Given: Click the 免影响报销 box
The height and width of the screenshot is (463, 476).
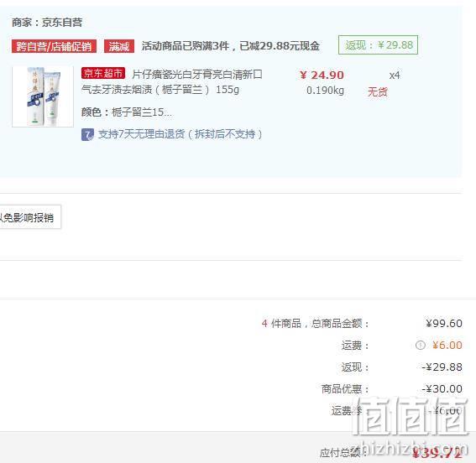Looking at the screenshot, I should click(29, 217).
